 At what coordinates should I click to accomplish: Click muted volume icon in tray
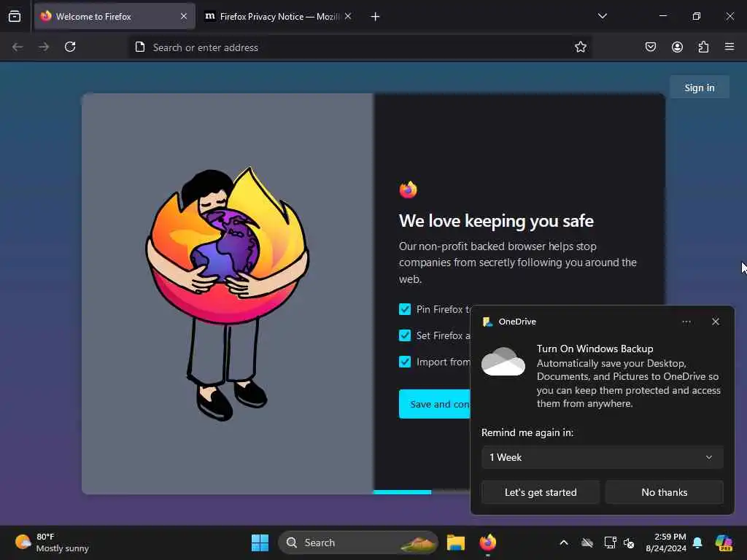628,542
